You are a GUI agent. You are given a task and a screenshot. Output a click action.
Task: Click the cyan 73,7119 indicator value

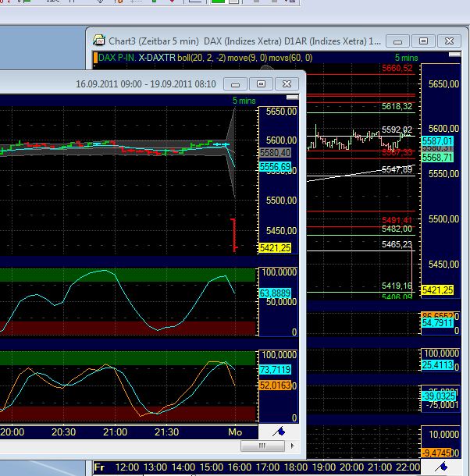275,369
